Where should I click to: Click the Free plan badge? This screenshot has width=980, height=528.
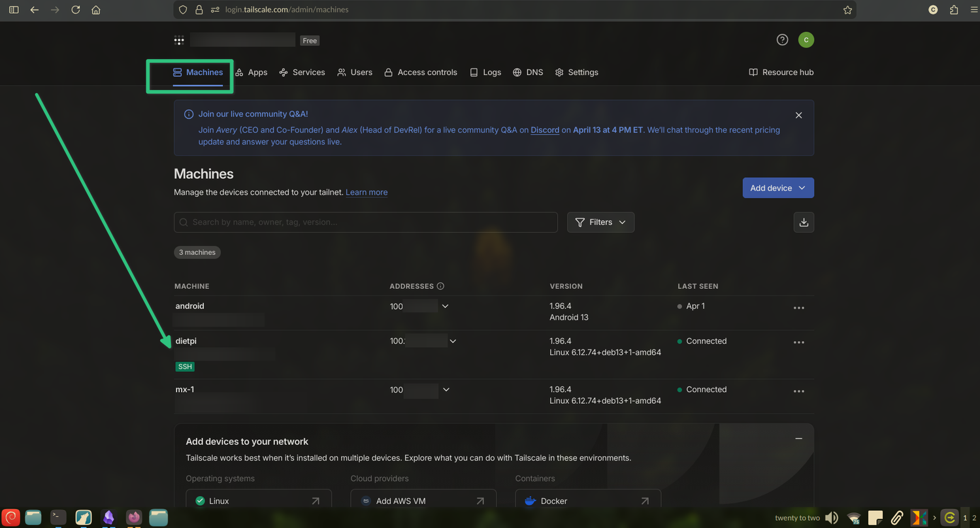point(310,41)
